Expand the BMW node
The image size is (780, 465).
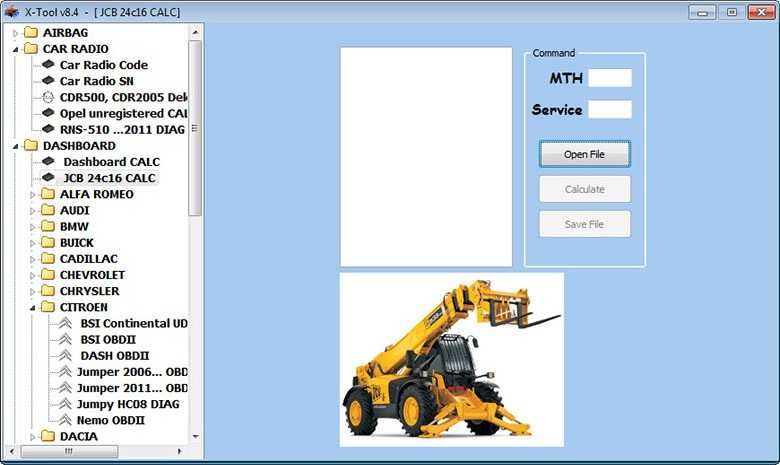click(x=33, y=227)
